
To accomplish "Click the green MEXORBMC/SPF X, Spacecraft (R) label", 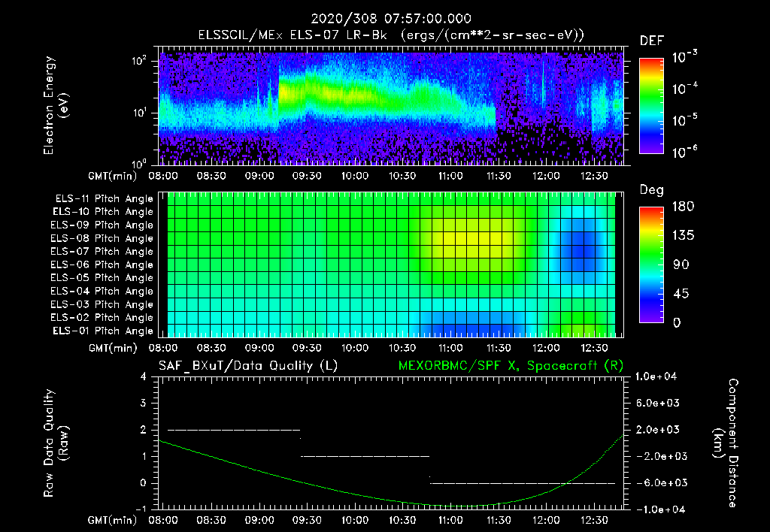I will click(x=511, y=366).
